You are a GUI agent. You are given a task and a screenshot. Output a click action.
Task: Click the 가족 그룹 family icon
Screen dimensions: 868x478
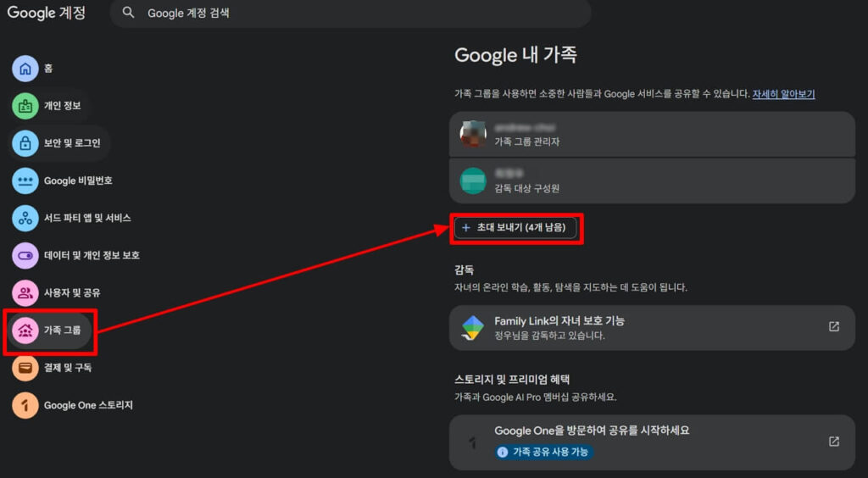(x=25, y=331)
